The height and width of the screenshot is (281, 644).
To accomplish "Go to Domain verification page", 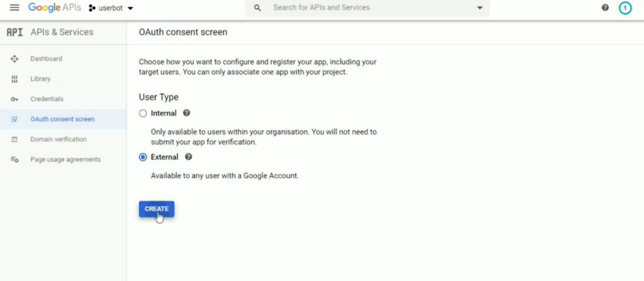I will 58,139.
